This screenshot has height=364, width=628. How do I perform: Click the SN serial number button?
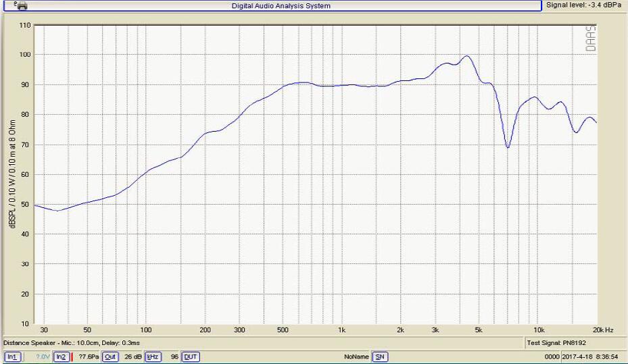380,357
